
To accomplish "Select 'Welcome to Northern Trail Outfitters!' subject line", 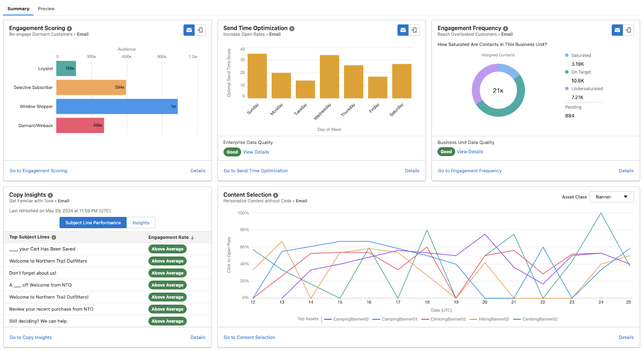I will (x=49, y=297).
